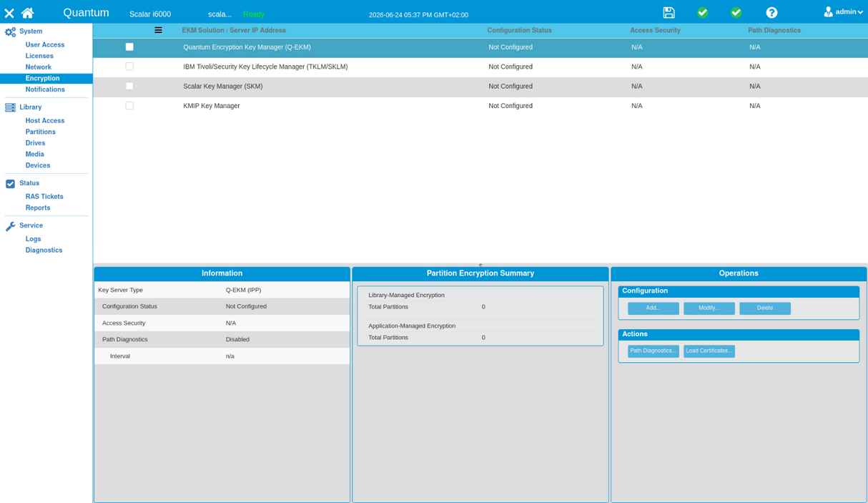This screenshot has height=503, width=868.
Task: Click the Quantum brand title
Action: 86,13
